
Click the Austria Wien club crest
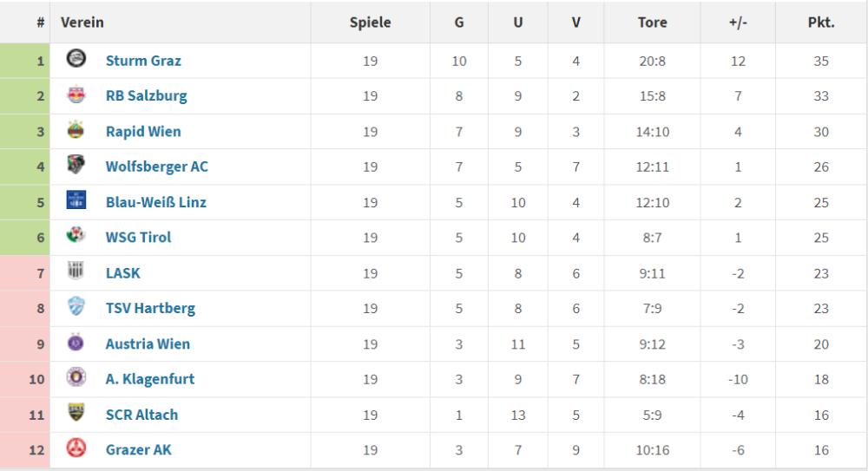76,343
